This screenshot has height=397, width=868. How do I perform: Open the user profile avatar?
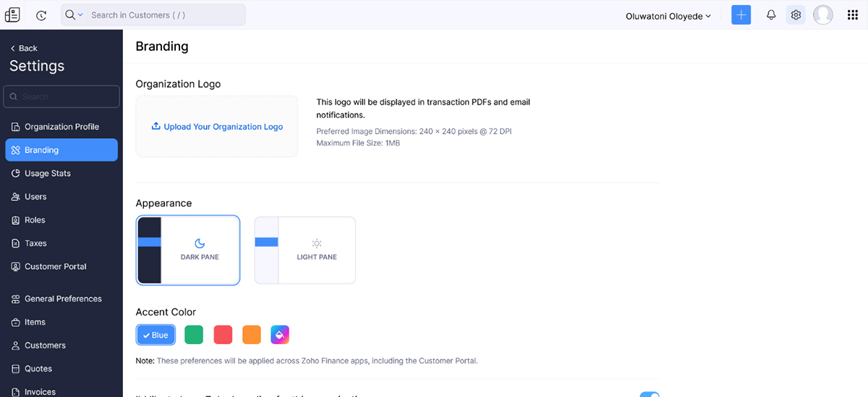point(823,15)
